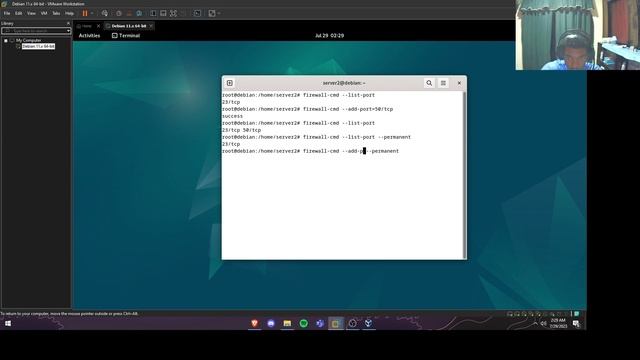Click the '--add-port=50/tcp' command line

[x=308, y=109]
